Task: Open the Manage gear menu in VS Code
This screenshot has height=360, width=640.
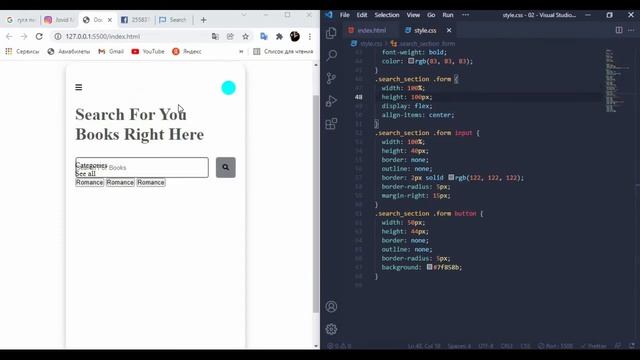Action: (x=331, y=329)
